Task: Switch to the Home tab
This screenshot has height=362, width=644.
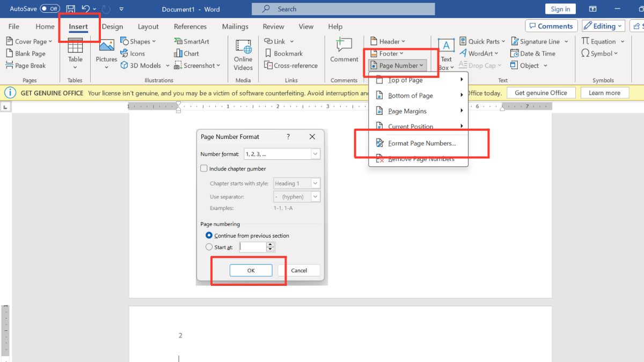Action: point(45,26)
